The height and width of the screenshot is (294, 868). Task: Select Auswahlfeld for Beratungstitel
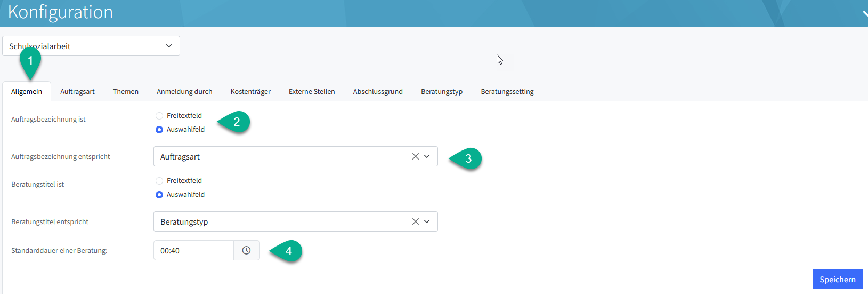click(x=159, y=195)
